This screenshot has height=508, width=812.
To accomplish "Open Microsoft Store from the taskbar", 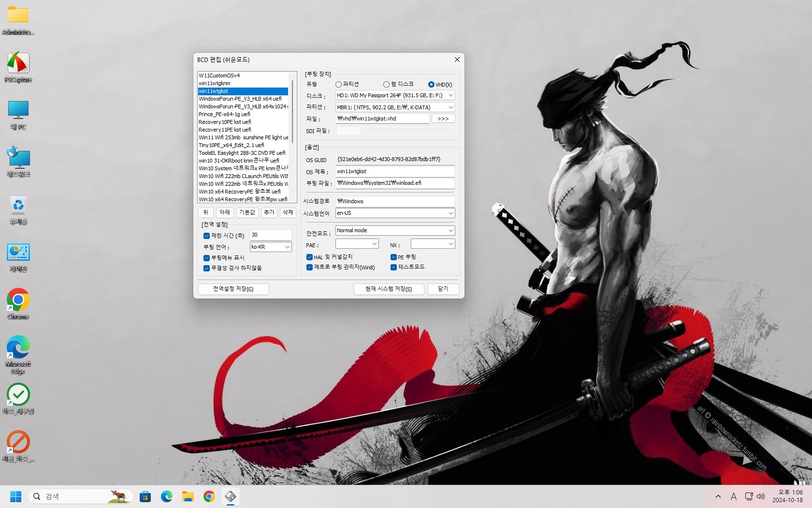I will point(145,496).
